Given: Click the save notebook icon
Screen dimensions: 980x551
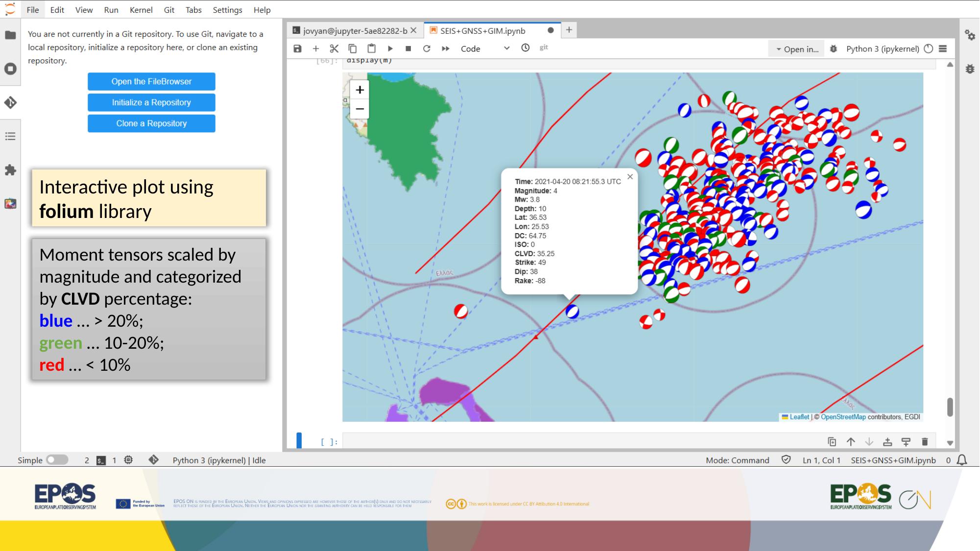Looking at the screenshot, I should point(298,48).
